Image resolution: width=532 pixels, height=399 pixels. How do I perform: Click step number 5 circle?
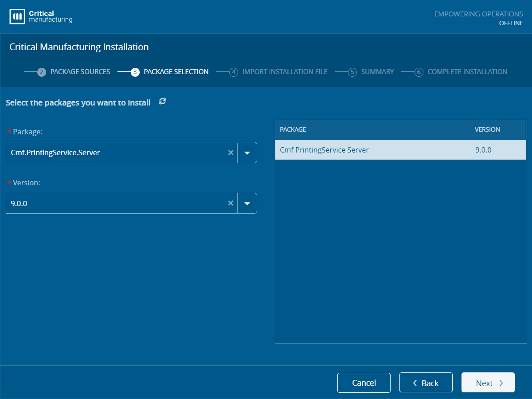click(352, 72)
